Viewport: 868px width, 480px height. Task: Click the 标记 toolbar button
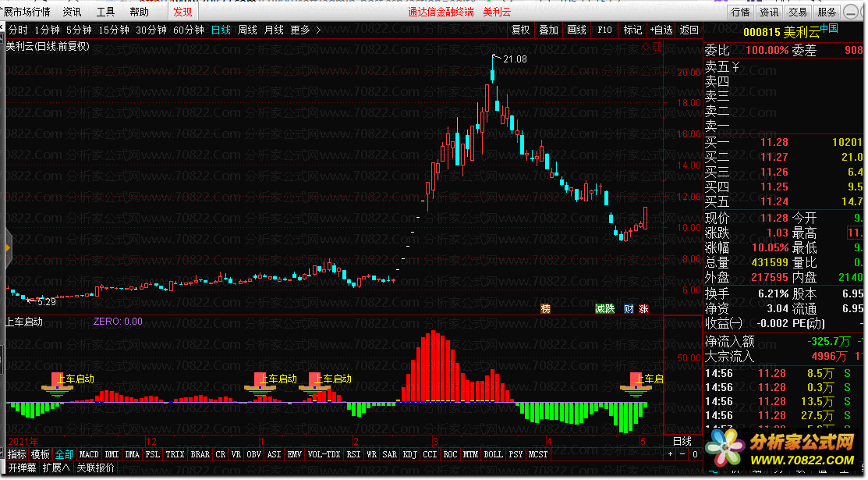(632, 30)
